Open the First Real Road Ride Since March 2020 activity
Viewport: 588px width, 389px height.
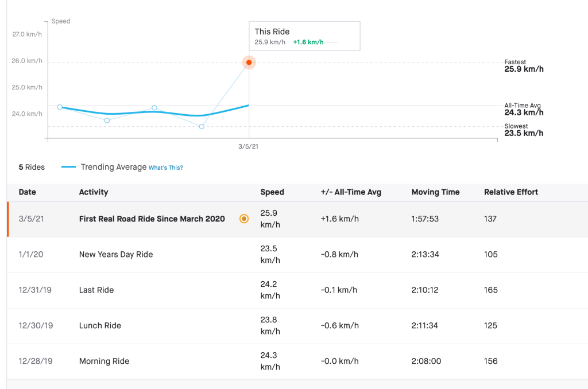152,219
